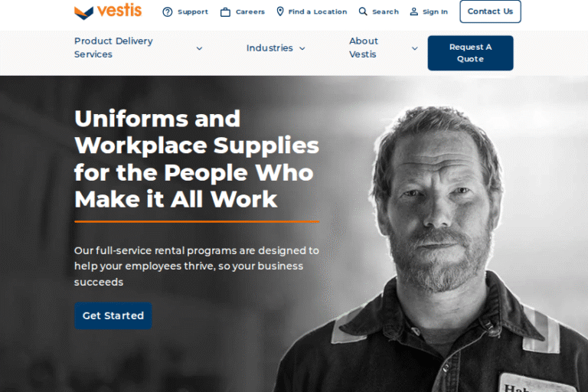Image resolution: width=588 pixels, height=392 pixels.
Task: Expand the About Vestis chevron
Action: [415, 48]
